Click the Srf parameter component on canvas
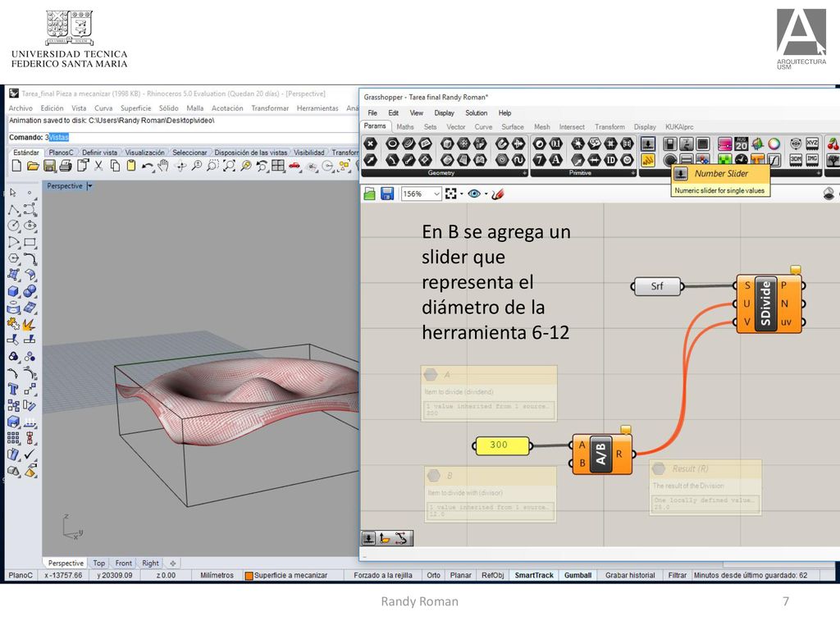This screenshot has height=630, width=840. point(657,286)
